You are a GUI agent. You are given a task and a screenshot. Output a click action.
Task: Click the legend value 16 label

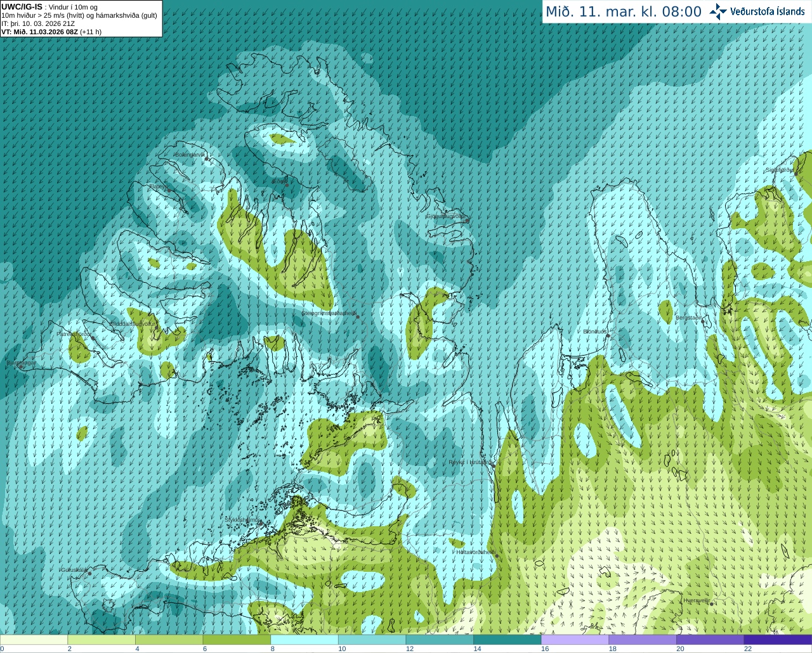[x=545, y=649]
